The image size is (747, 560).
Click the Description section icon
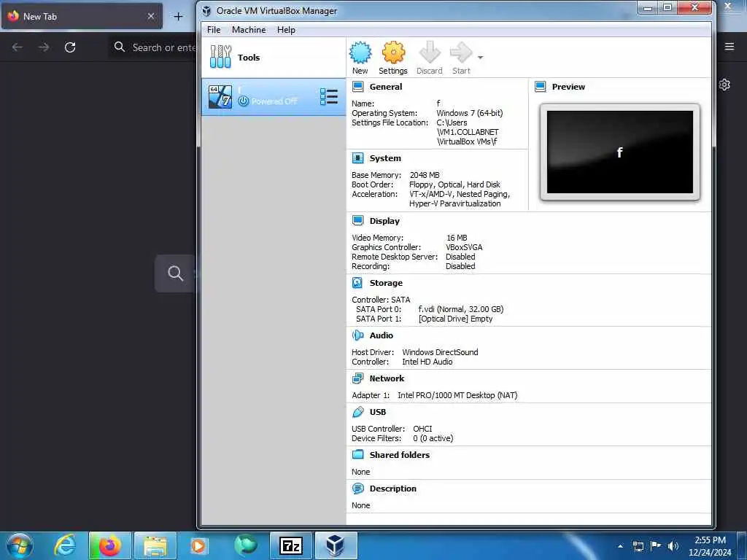coord(357,489)
